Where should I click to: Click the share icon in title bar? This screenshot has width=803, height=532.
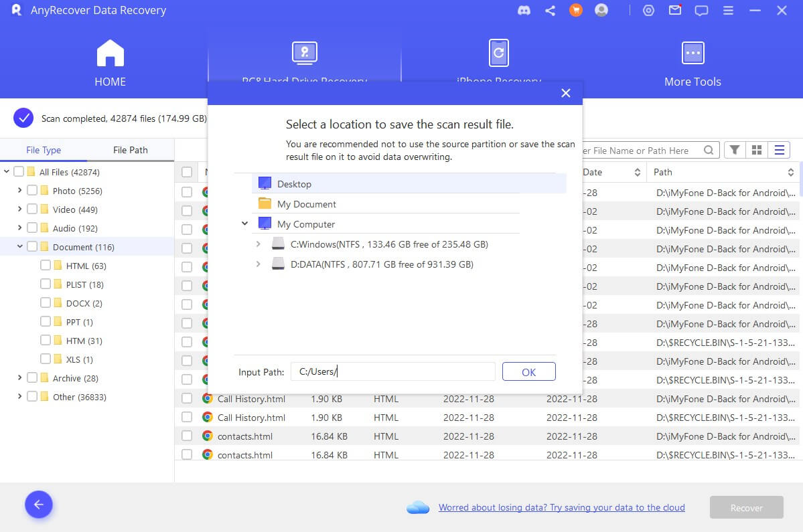pos(550,11)
